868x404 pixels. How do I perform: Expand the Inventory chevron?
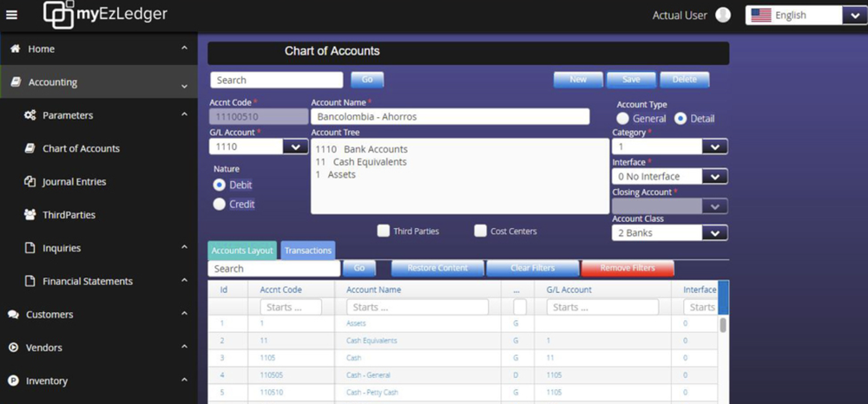184,380
